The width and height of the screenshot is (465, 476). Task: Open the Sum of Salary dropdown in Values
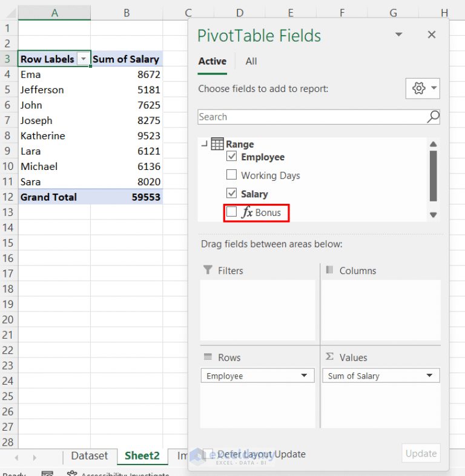click(429, 376)
